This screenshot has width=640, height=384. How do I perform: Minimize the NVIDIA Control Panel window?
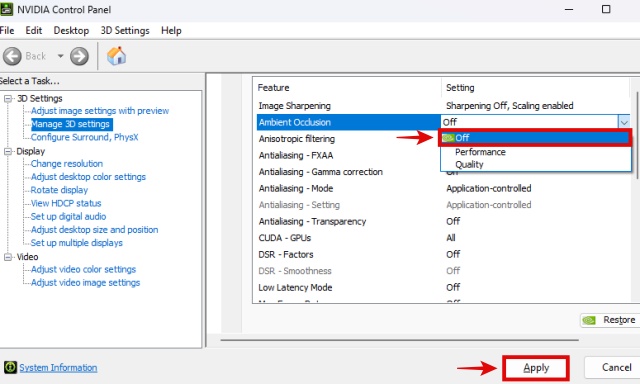[569, 9]
